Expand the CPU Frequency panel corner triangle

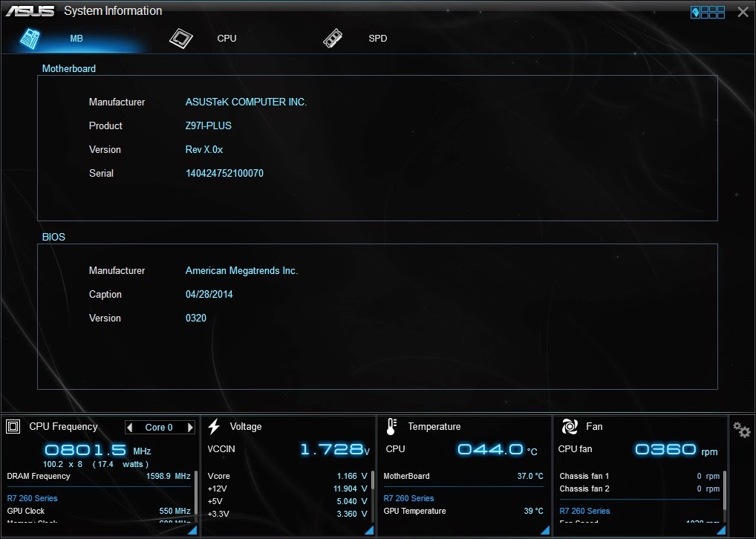point(192,530)
